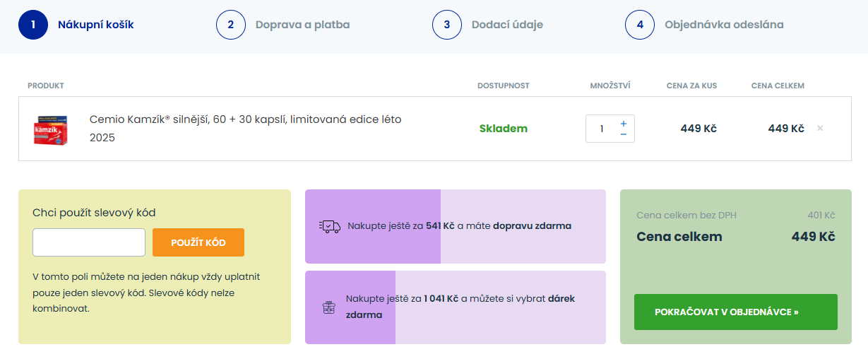Click the gift box icon
This screenshot has height=359, width=868.
328,307
